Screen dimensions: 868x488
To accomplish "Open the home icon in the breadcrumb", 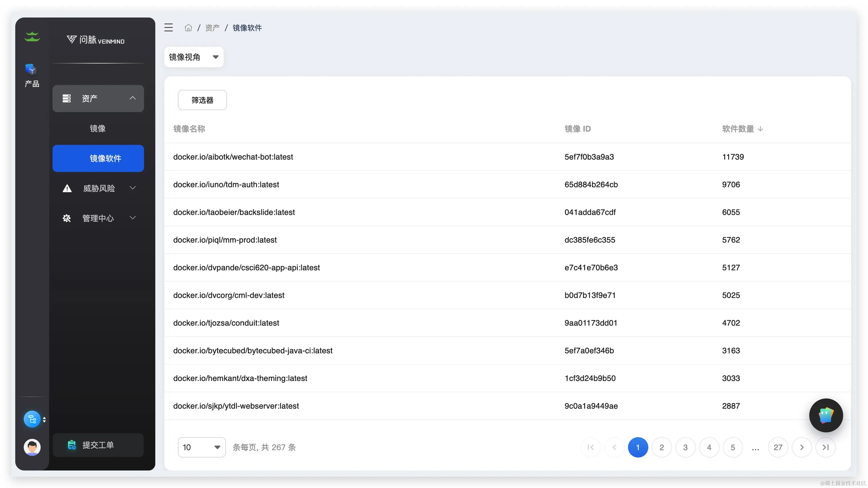I will [x=188, y=28].
